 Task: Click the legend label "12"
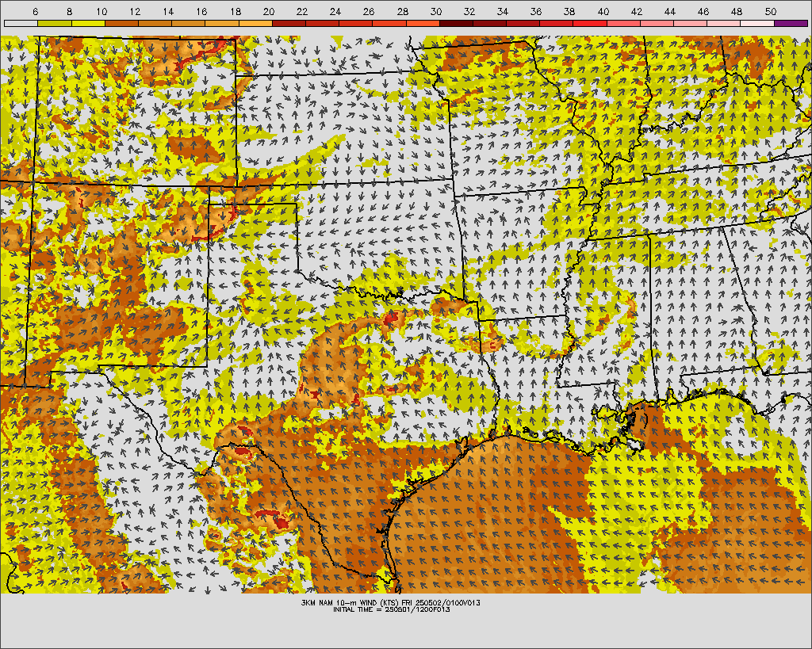(x=135, y=11)
